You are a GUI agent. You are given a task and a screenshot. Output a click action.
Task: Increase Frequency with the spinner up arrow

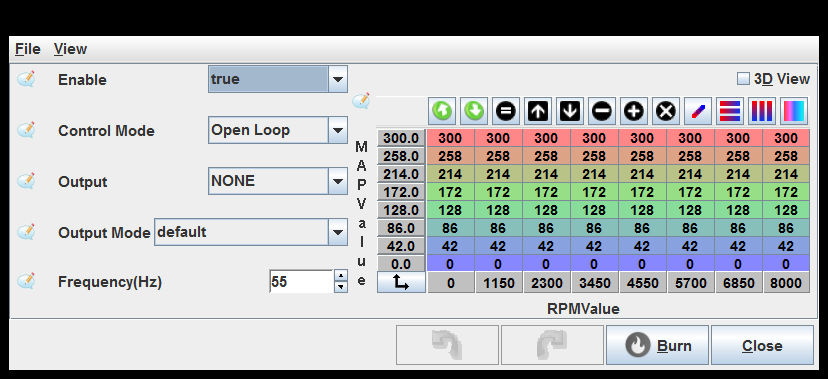point(341,276)
